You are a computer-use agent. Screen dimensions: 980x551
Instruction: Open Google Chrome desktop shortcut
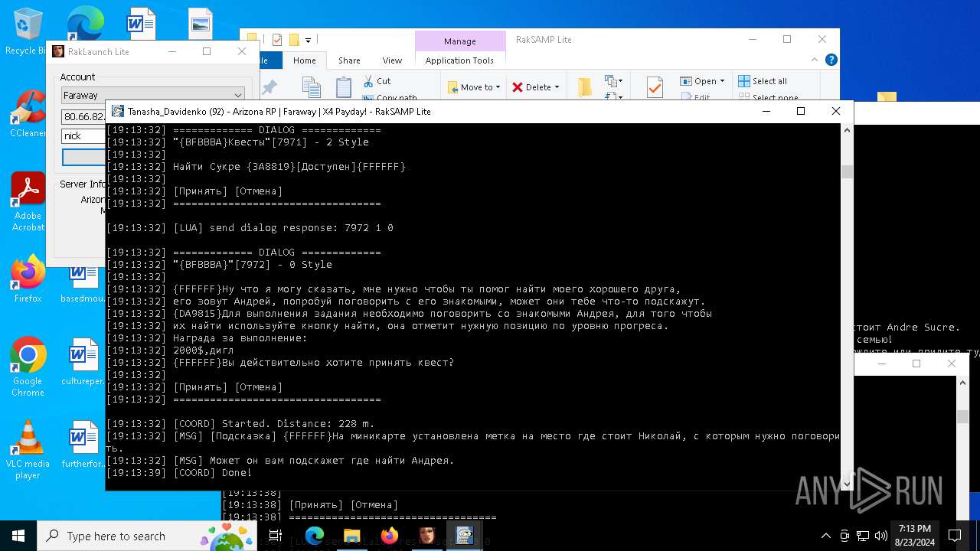(28, 367)
